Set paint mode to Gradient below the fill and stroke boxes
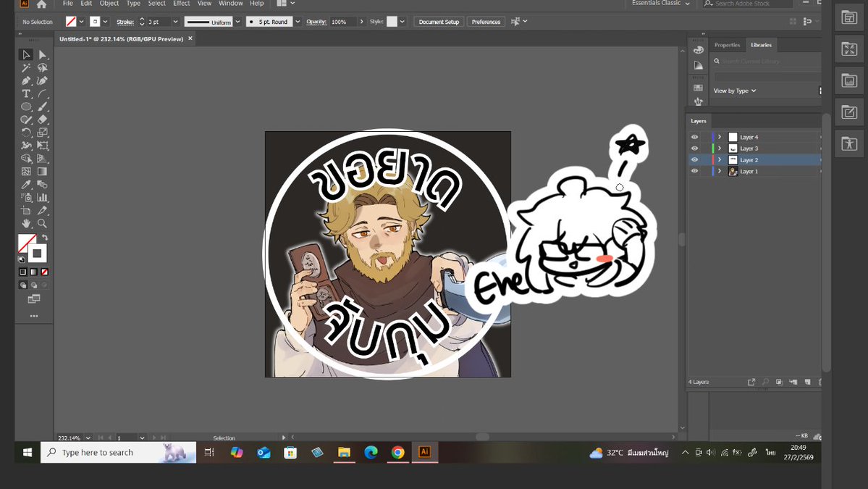Image resolution: width=868 pixels, height=489 pixels. pos(34,272)
